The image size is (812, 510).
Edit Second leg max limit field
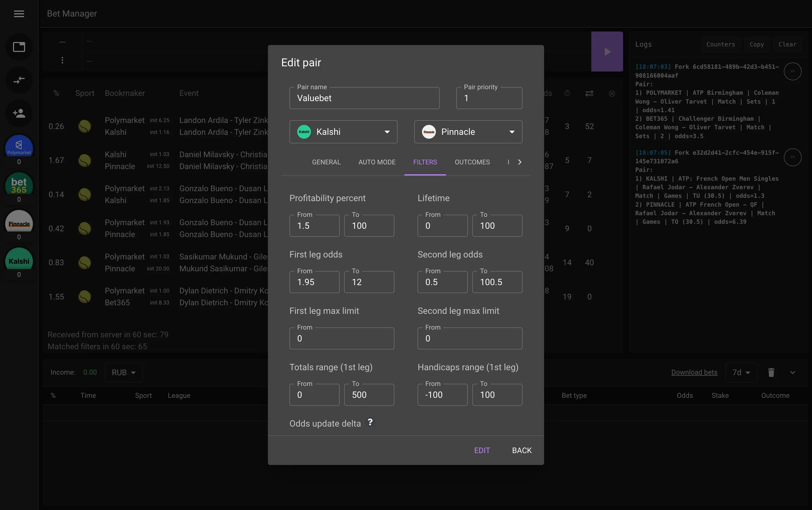coord(470,338)
